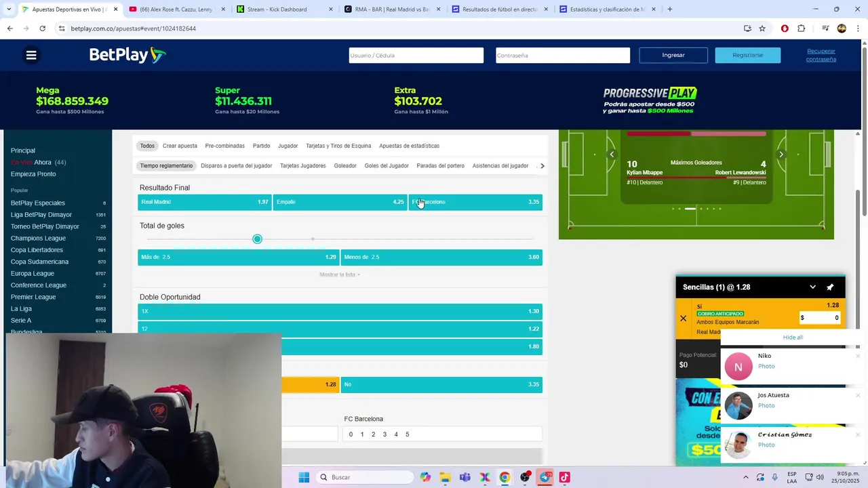
Task: Select the Pre-combinadas tab
Action: tap(224, 146)
